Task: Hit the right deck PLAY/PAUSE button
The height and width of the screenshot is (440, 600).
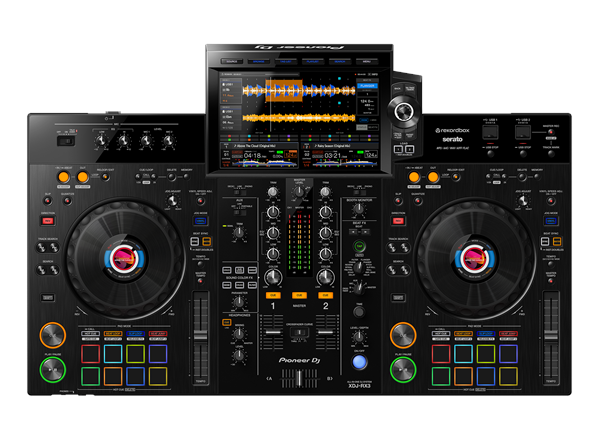Action: [x=403, y=369]
